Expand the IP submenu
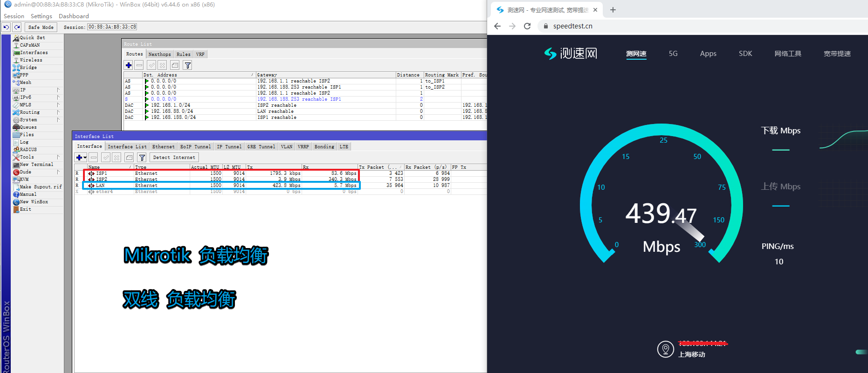This screenshot has width=868, height=373. tap(58, 90)
